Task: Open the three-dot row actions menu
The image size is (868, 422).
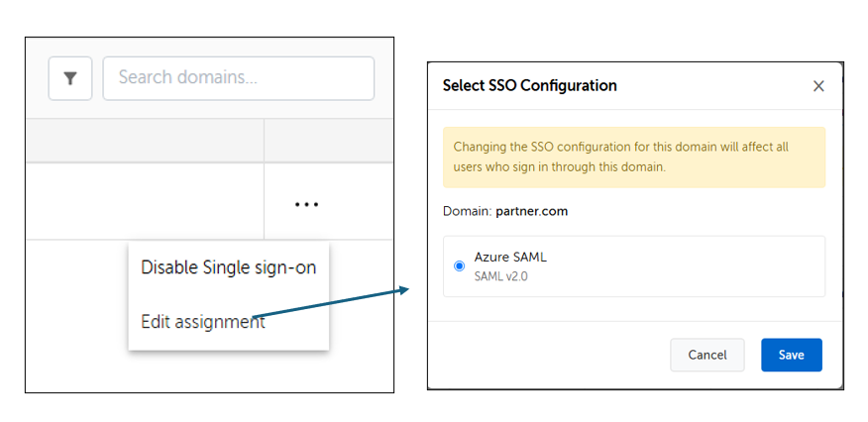Action: [x=306, y=204]
